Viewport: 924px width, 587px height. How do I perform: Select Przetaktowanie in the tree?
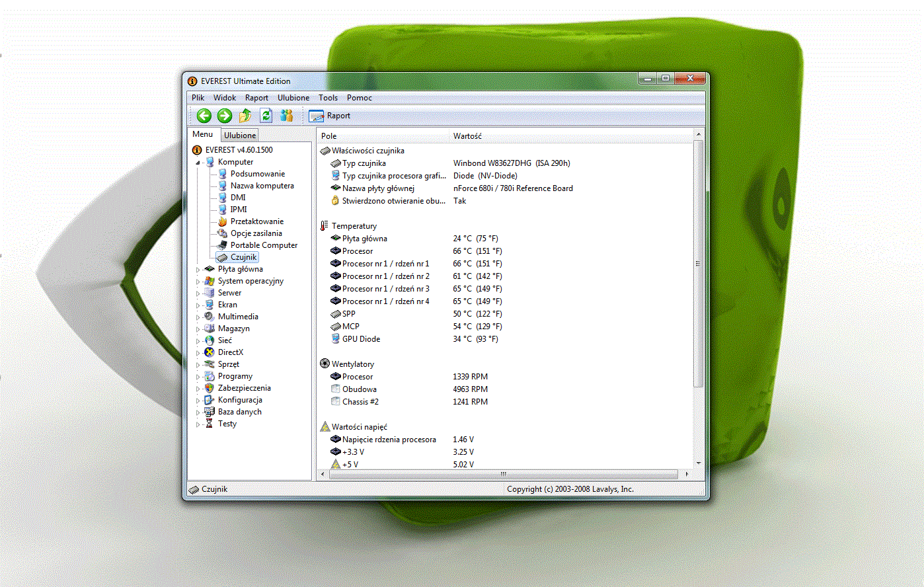257,221
